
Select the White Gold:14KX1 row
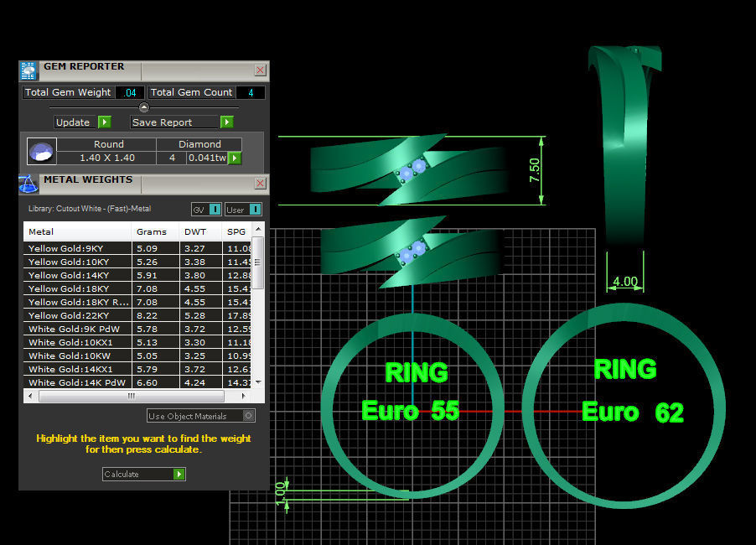coord(137,370)
